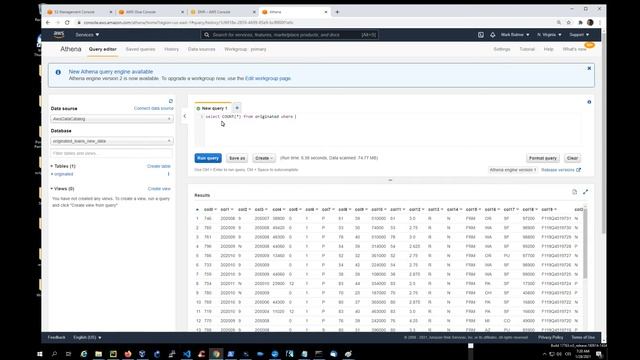The width and height of the screenshot is (640, 360).
Task: Open the originated table options menu
Action: [168, 174]
